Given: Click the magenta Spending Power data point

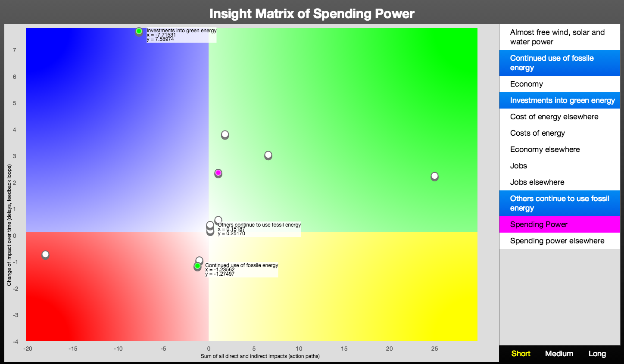Looking at the screenshot, I should [x=218, y=173].
